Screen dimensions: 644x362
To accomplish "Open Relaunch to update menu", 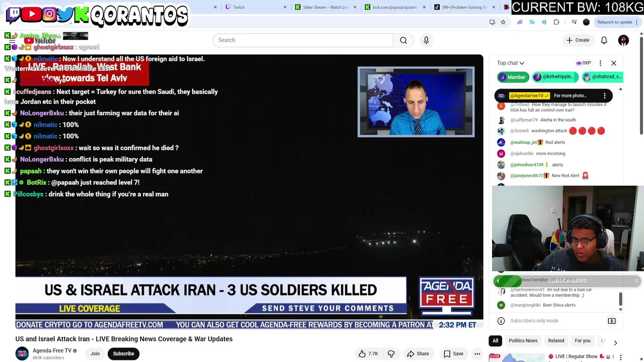I will tap(618, 22).
